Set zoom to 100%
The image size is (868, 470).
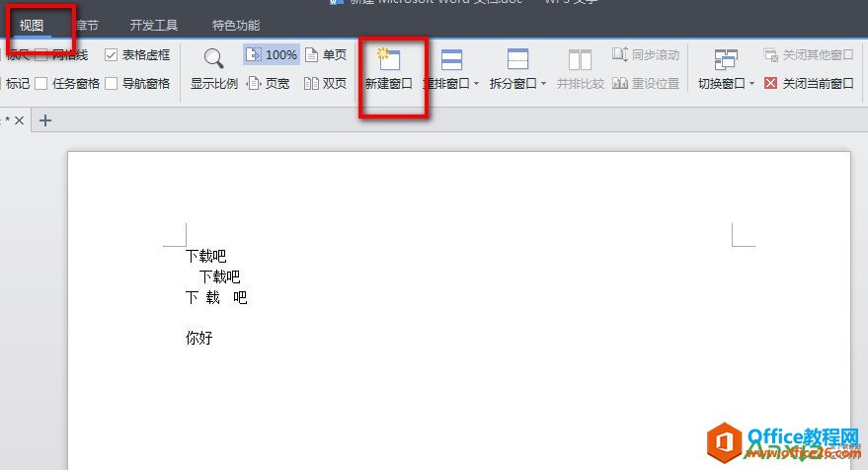(x=272, y=55)
